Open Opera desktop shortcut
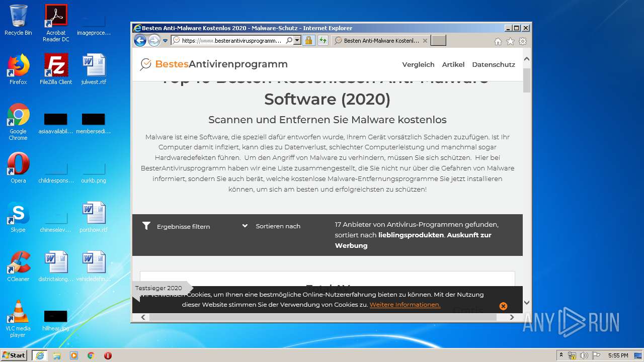 [18, 168]
